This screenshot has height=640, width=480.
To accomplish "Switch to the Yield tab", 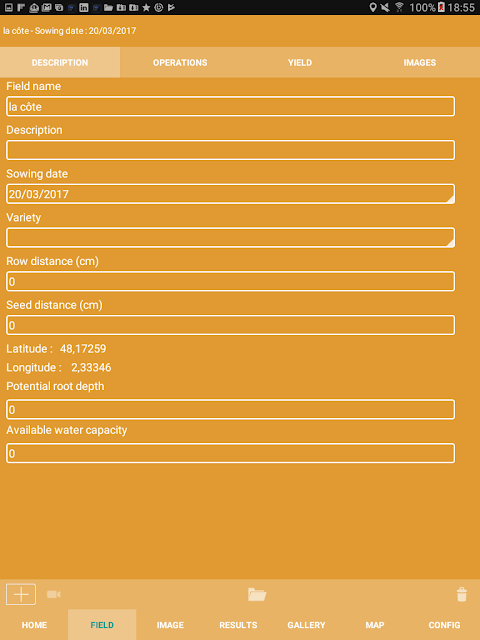I will point(300,62).
